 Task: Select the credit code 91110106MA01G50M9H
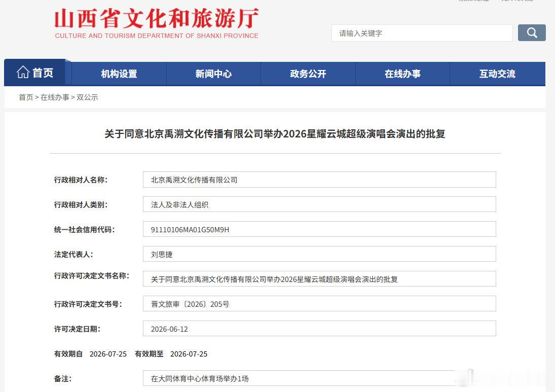pos(190,229)
